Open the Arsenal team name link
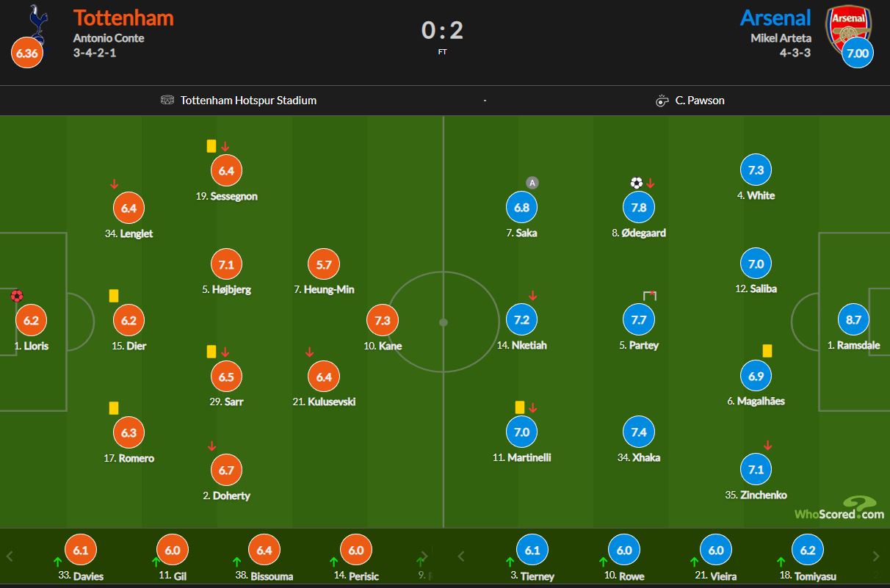The height and width of the screenshot is (588, 890). [775, 18]
